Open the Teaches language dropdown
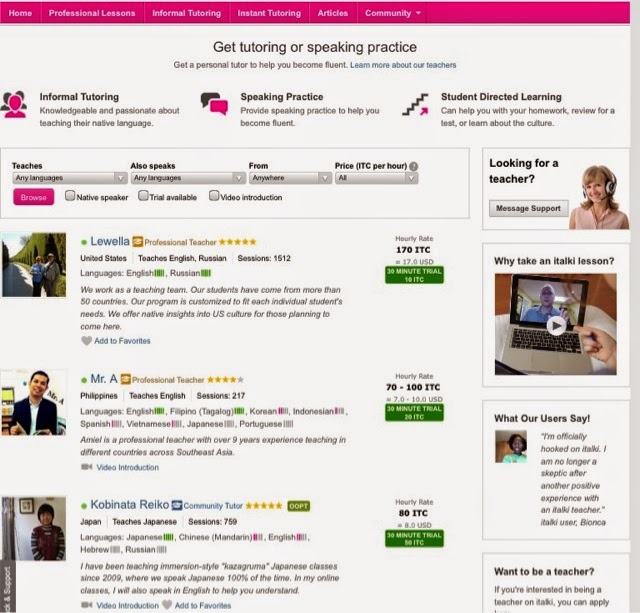Image resolution: width=640 pixels, height=613 pixels. pyautogui.click(x=69, y=178)
